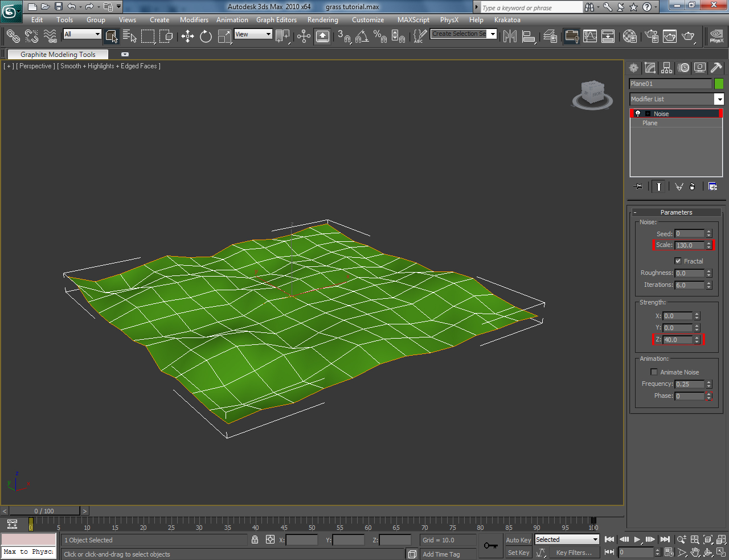Screen dimensions: 729x560
Task: Click the Unlink Selection tool
Action: (31, 36)
